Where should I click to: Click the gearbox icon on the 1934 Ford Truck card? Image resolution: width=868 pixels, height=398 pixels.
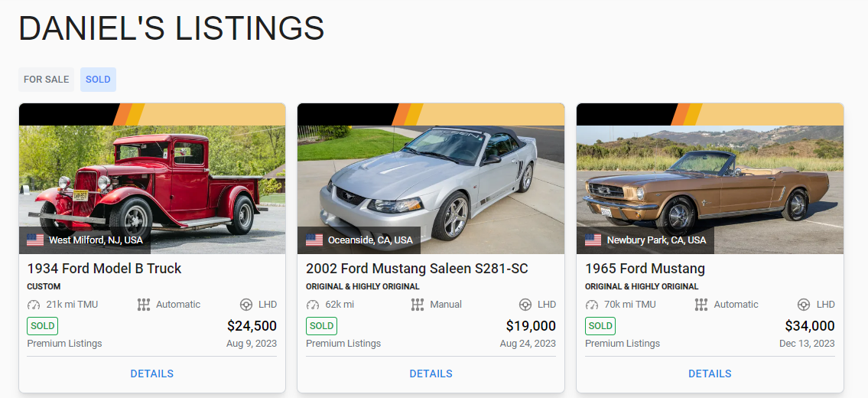[144, 305]
